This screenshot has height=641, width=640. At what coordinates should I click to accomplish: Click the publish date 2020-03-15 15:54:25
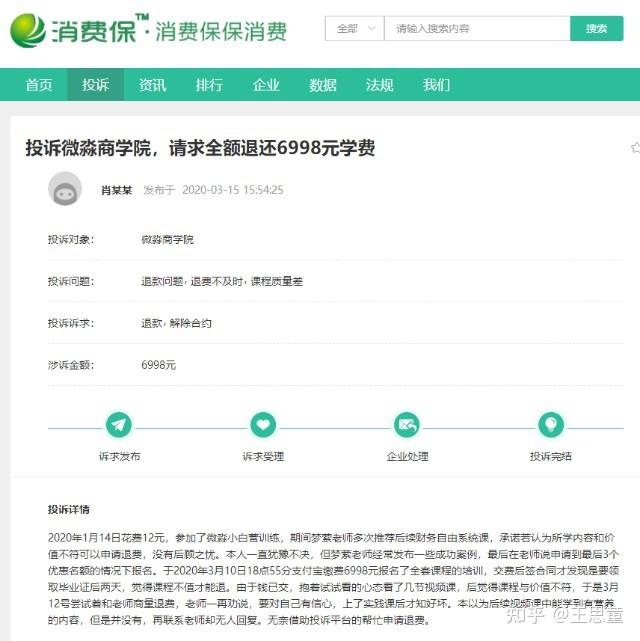pos(233,190)
